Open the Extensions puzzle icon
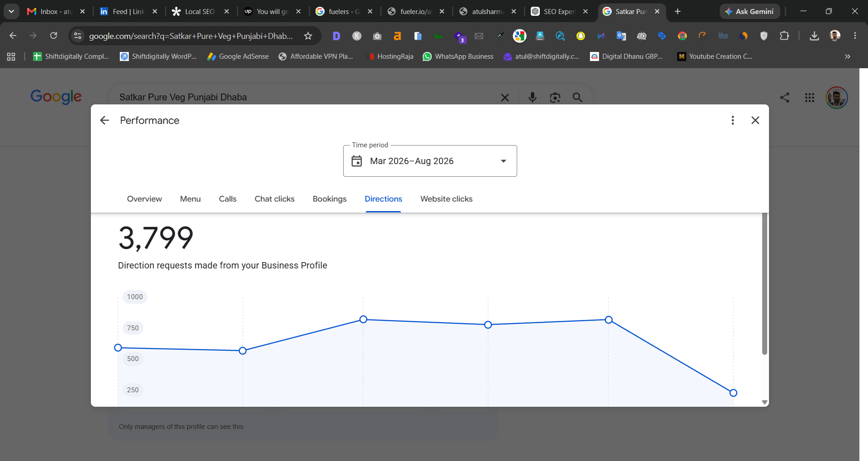This screenshot has width=868, height=461. coord(784,36)
